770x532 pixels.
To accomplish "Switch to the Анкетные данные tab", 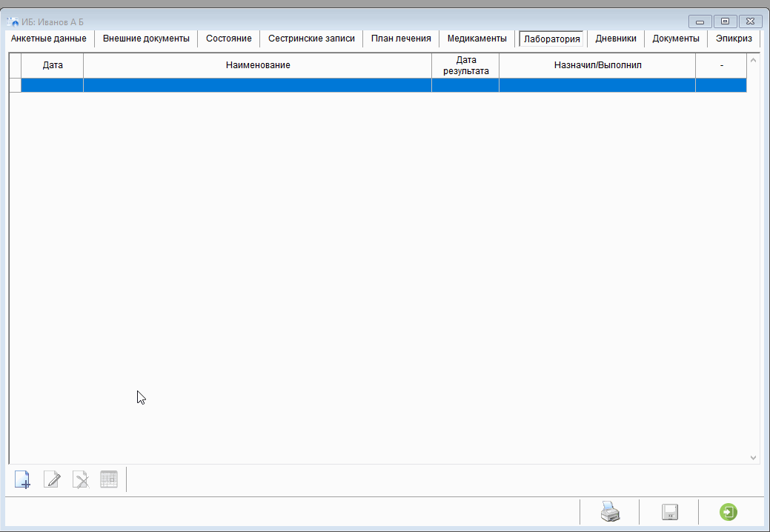I will 49,39.
